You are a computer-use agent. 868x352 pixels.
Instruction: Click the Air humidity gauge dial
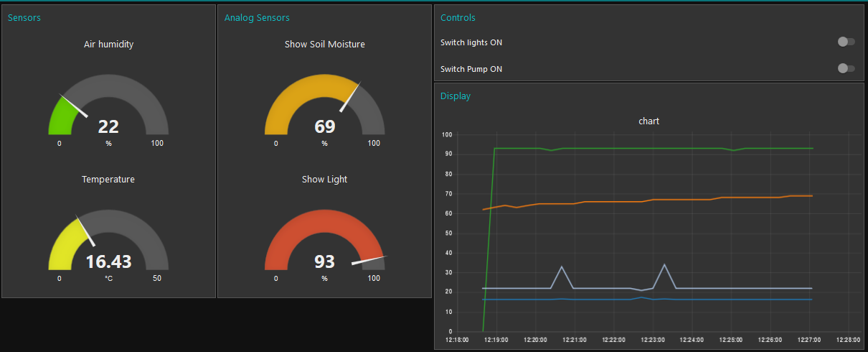click(x=108, y=105)
